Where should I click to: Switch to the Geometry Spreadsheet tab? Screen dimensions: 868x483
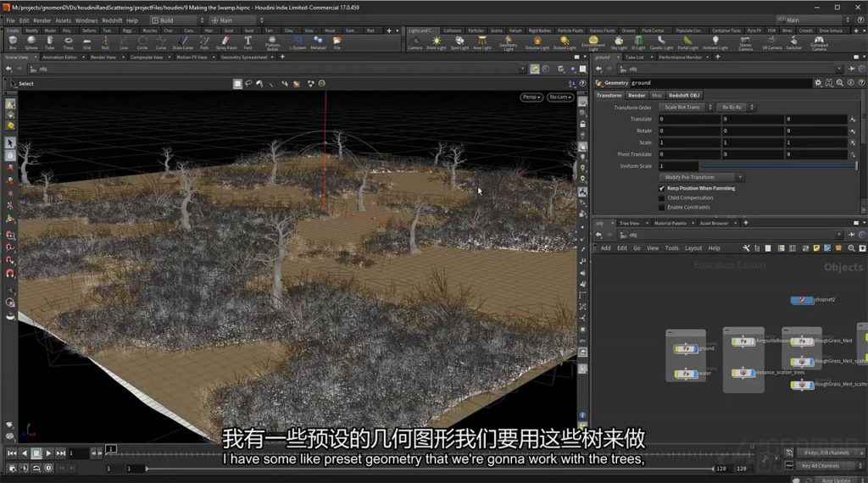click(243, 57)
